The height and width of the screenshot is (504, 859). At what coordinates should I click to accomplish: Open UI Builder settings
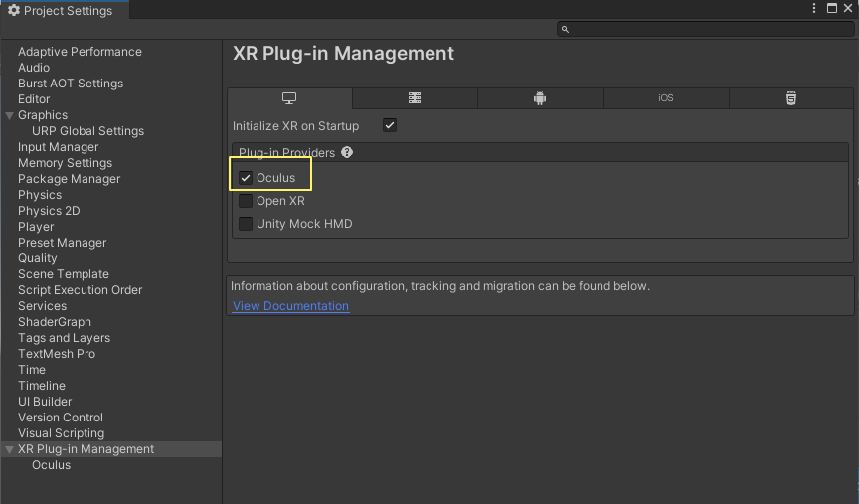45,401
